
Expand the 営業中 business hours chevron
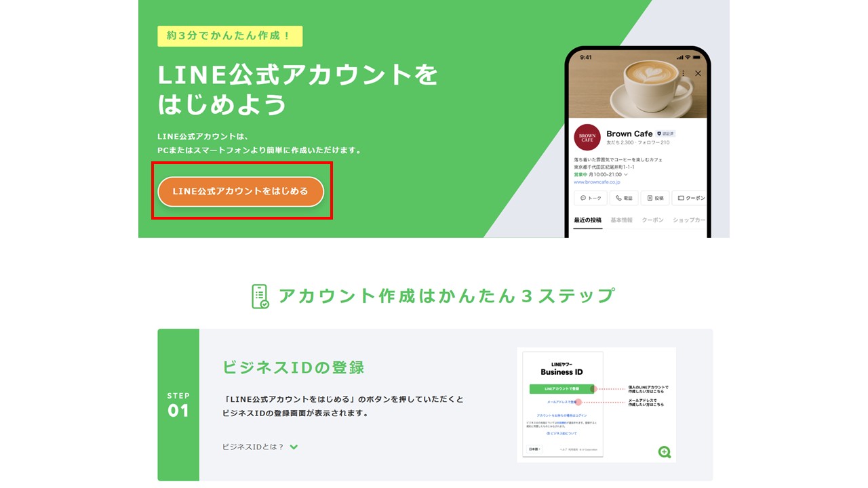coord(625,175)
